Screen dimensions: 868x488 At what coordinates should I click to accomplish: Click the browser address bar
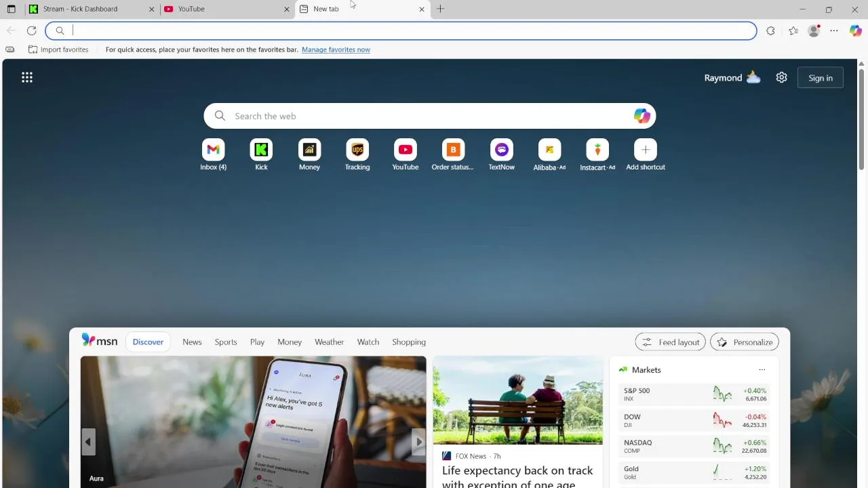[401, 30]
